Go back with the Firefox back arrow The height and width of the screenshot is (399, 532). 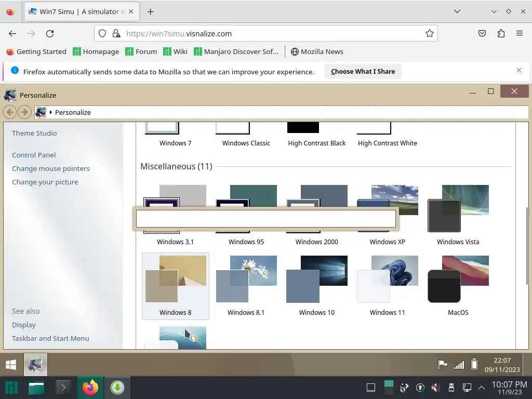(12, 34)
